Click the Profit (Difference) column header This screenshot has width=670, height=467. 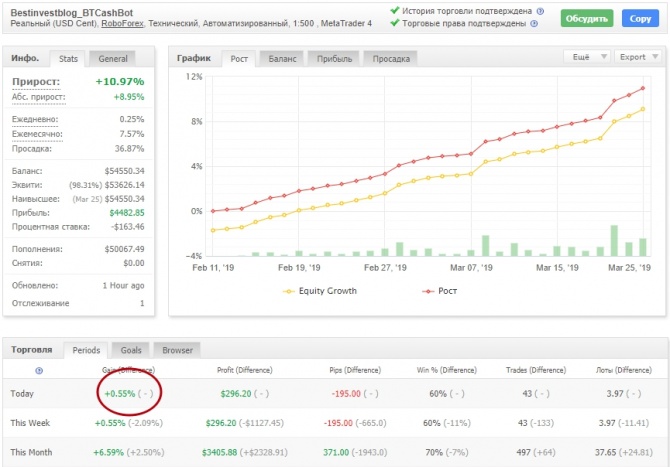click(x=244, y=370)
